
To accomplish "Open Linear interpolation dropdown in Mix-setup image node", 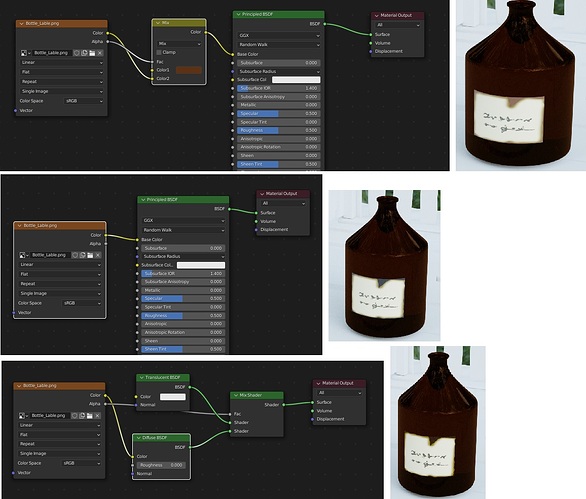I will (62, 62).
